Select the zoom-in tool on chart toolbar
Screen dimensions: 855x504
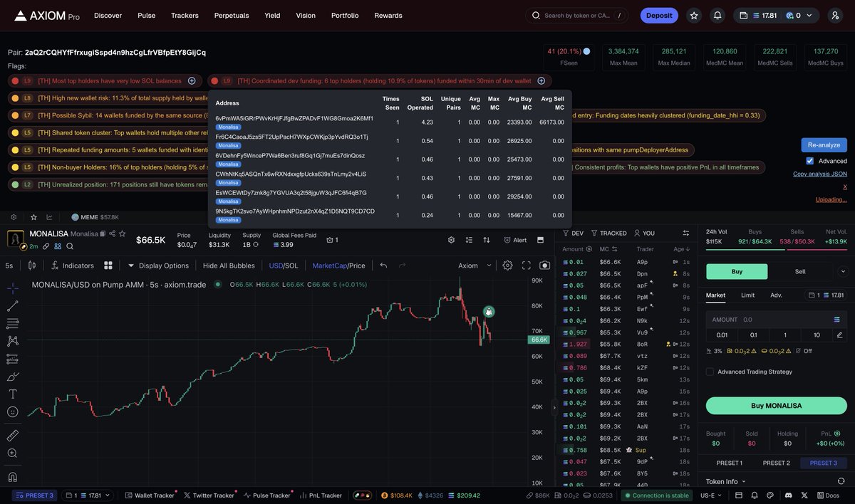(12, 453)
